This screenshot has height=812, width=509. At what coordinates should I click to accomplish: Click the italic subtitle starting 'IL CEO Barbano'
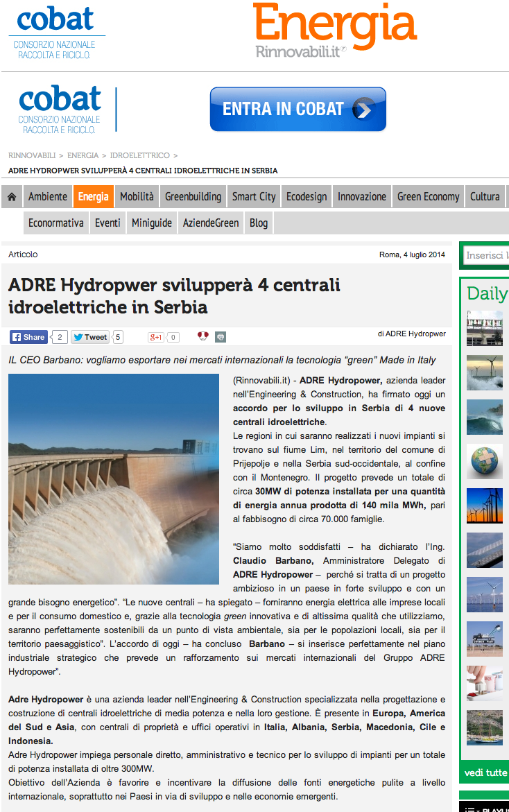pyautogui.click(x=222, y=360)
